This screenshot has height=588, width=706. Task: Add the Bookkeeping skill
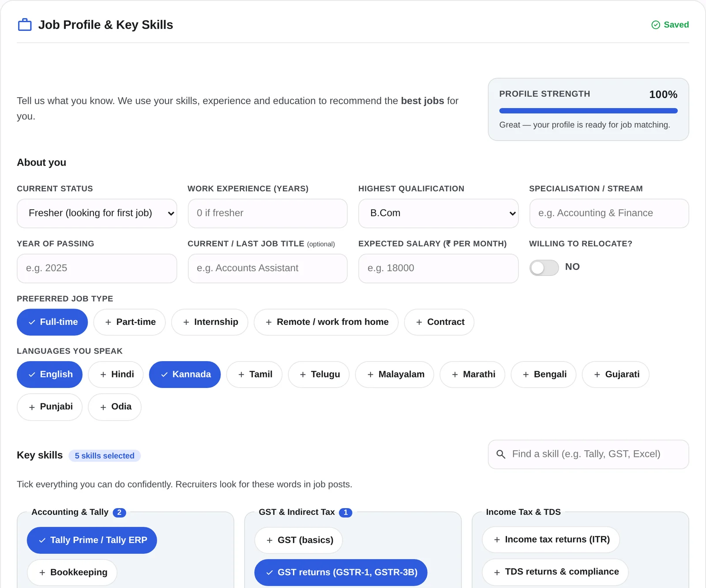click(72, 573)
